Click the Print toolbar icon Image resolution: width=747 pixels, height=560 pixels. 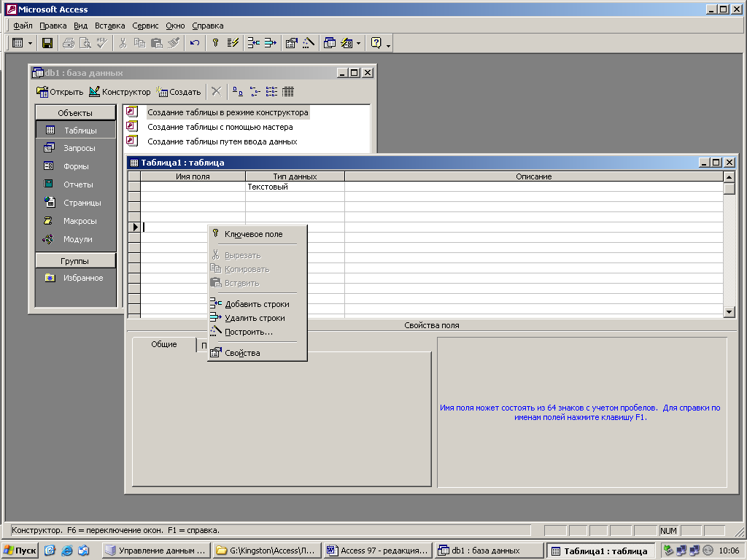coord(69,43)
